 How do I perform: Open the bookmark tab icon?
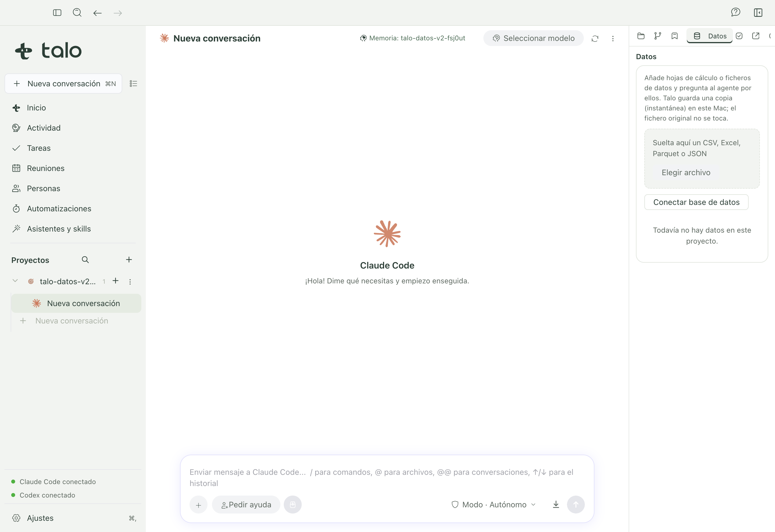coord(674,36)
